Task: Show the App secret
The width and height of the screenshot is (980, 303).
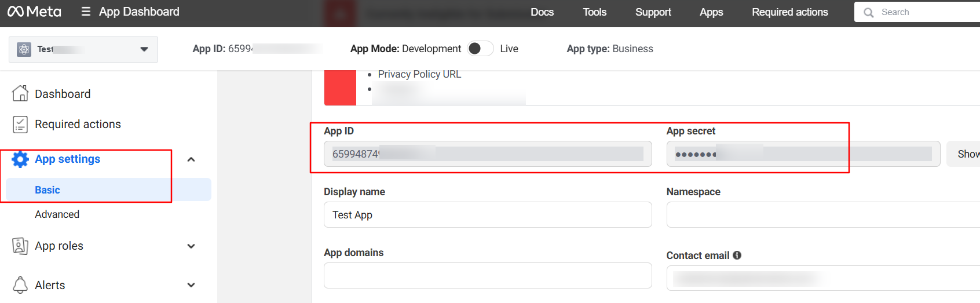Action: point(965,154)
